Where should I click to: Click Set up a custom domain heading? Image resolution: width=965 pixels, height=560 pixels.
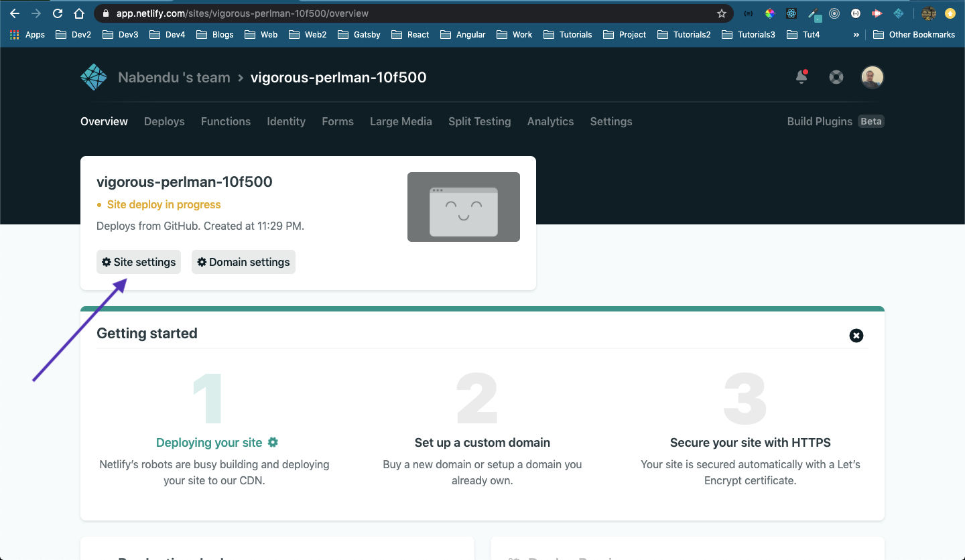click(x=482, y=442)
